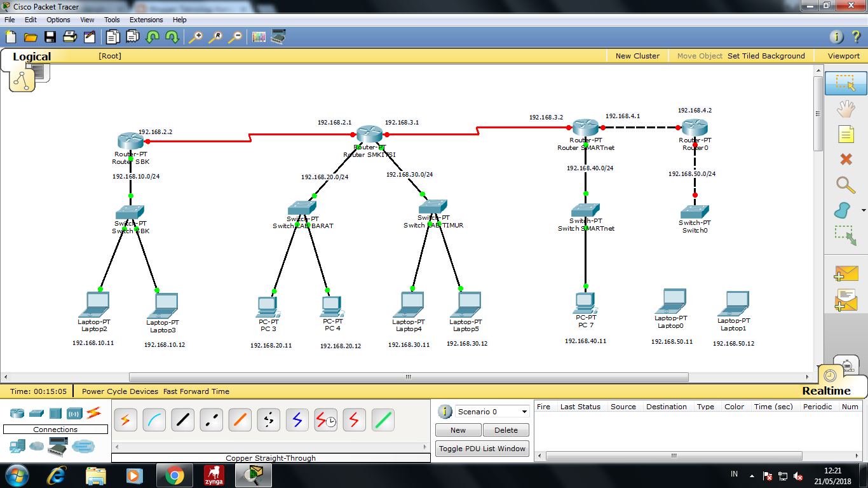Viewport: 868px width, 488px height.
Task: Choose the Inspect magnifier tool
Action: point(847,185)
